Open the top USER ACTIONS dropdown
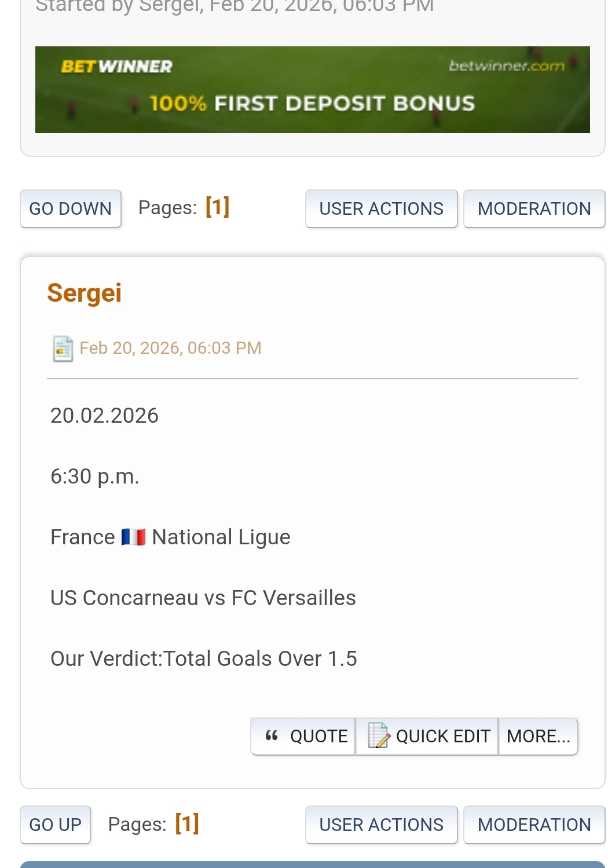This screenshot has height=868, width=608. pos(381,208)
